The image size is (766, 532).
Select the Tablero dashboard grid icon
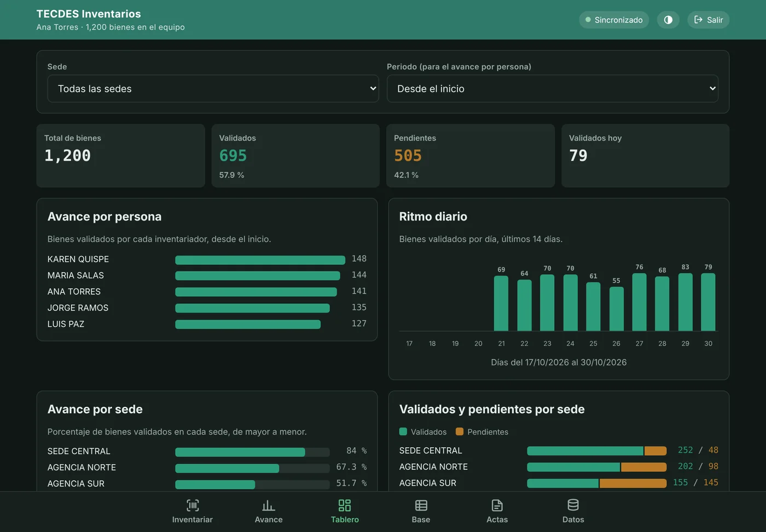point(345,505)
